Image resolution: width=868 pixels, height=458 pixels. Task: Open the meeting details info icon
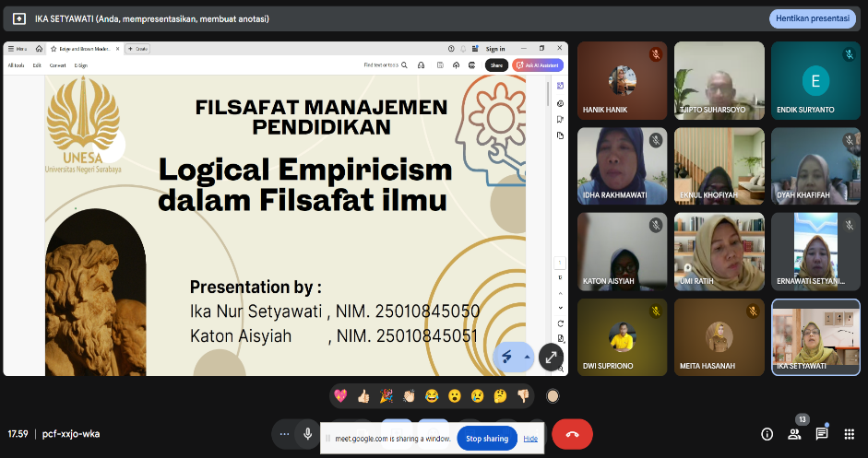tap(767, 434)
